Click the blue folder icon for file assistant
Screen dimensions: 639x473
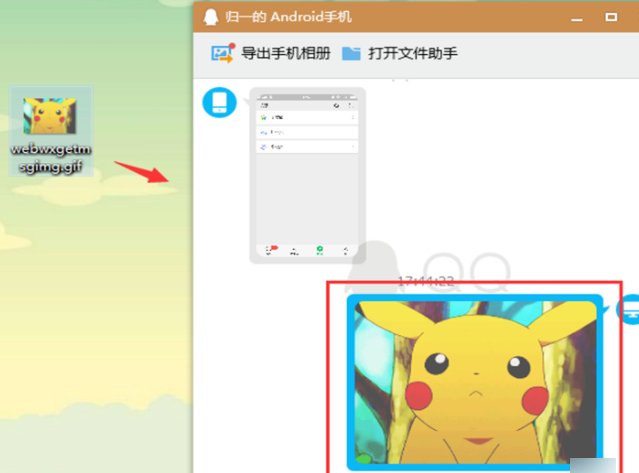point(351,53)
